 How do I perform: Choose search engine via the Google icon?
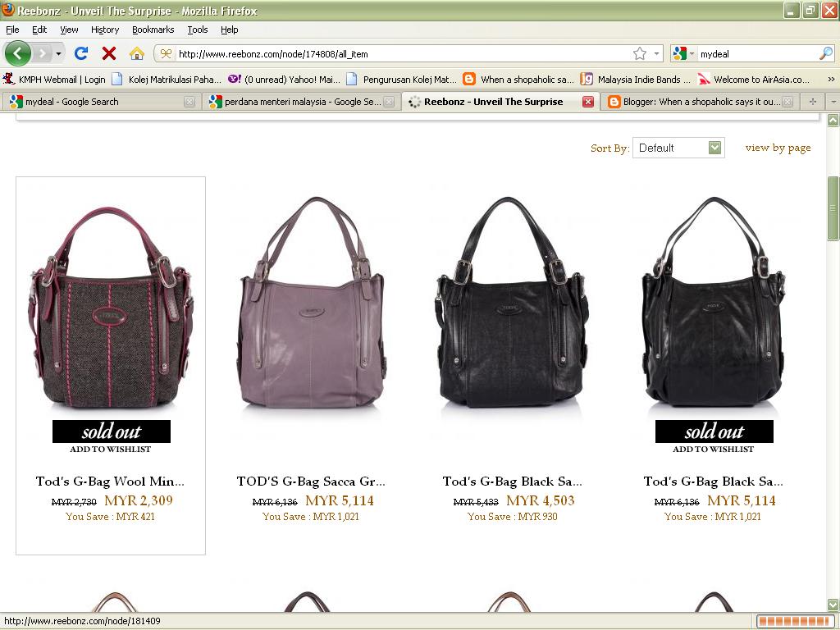pyautogui.click(x=680, y=53)
